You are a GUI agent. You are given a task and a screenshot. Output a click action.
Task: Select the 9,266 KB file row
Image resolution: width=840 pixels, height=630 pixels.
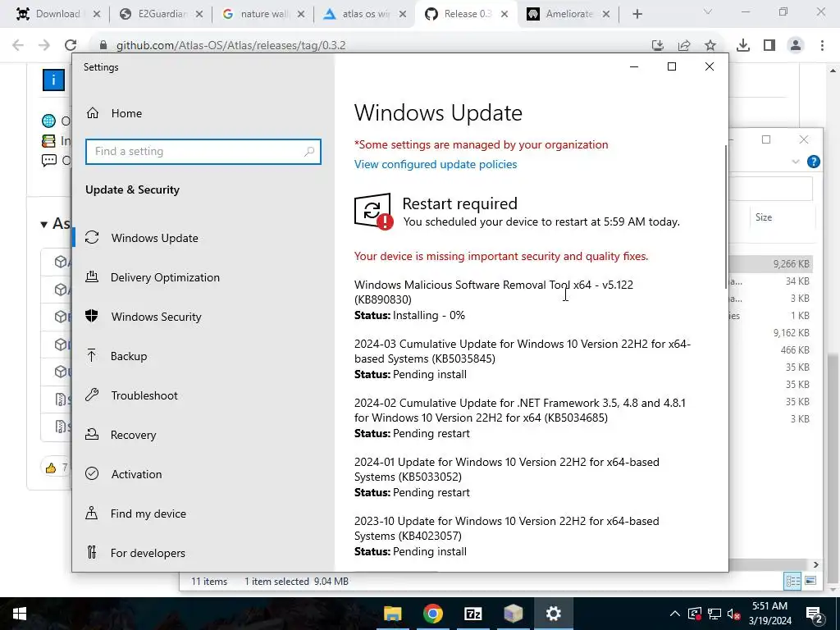point(771,263)
